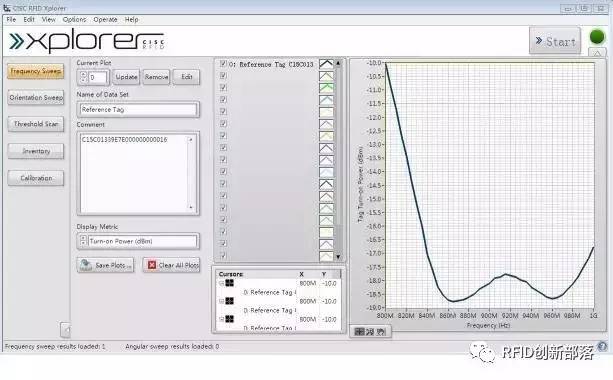Viewport: 613px width, 380px height.
Task: Click the Save Plots disk icon
Action: click(86, 265)
